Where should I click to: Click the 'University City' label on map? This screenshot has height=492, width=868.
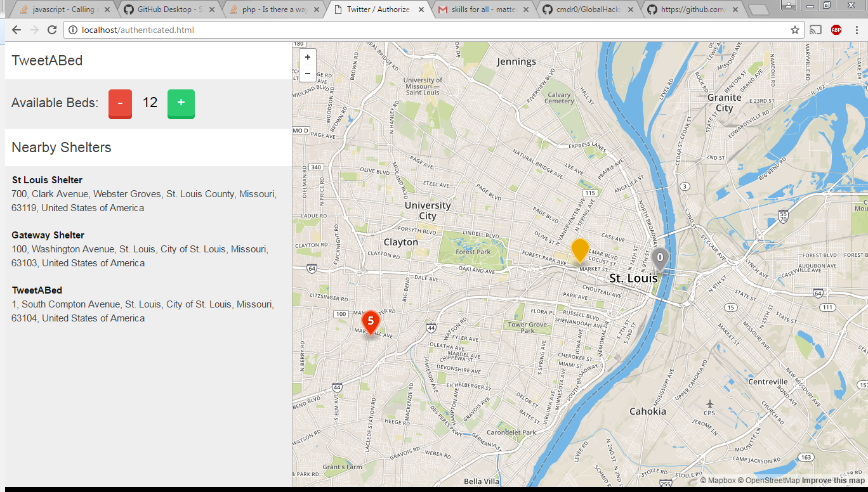(428, 210)
